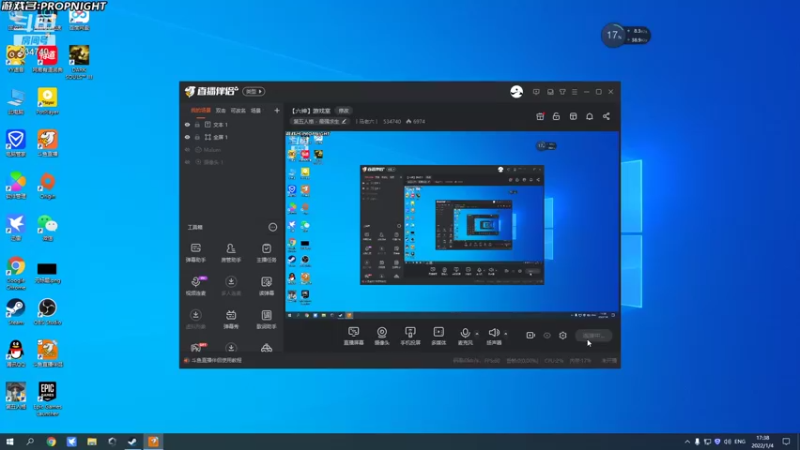Select Malum source row
Viewport: 800px width, 450px height.
click(232, 150)
